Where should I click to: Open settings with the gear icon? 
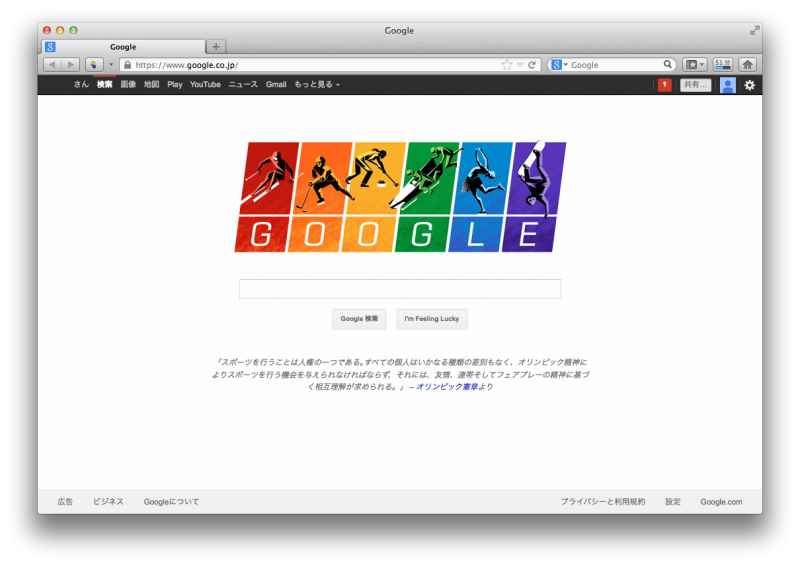tap(749, 85)
